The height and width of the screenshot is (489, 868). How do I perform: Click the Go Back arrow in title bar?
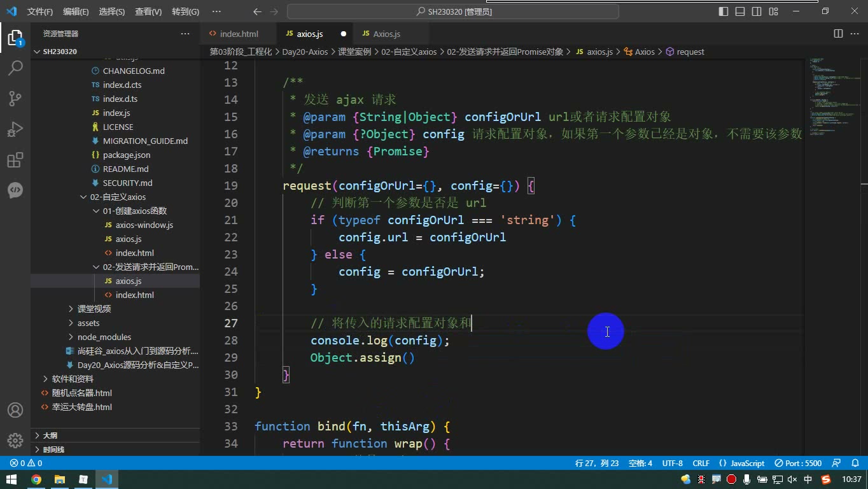tap(257, 11)
